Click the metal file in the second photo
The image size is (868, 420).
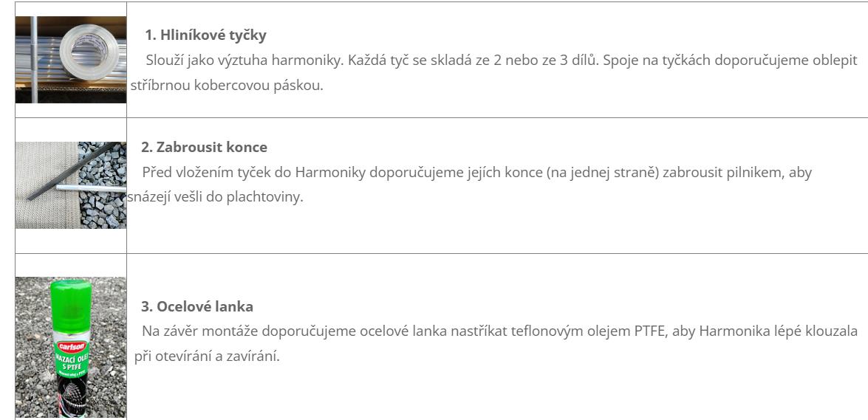click(x=73, y=171)
